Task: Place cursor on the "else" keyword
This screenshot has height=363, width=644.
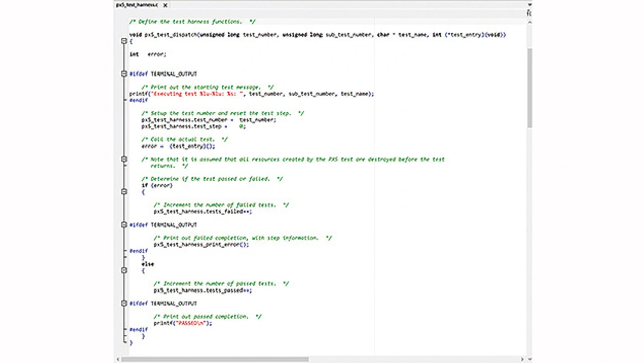Action: [148, 264]
